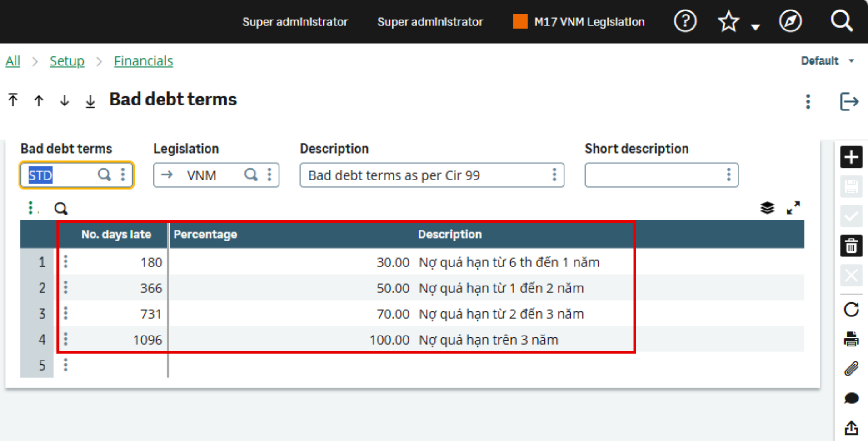Delete record with trash can icon
This screenshot has height=441, width=868.
click(851, 246)
